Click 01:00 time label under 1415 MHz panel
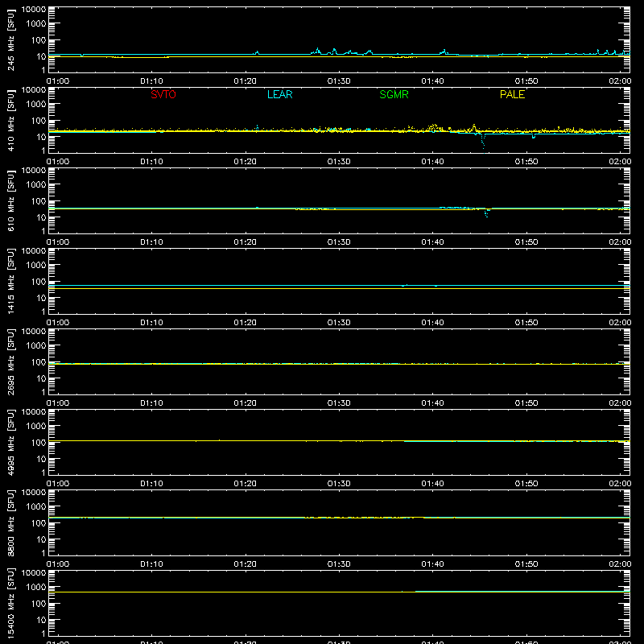The image size is (644, 644). pos(58,323)
